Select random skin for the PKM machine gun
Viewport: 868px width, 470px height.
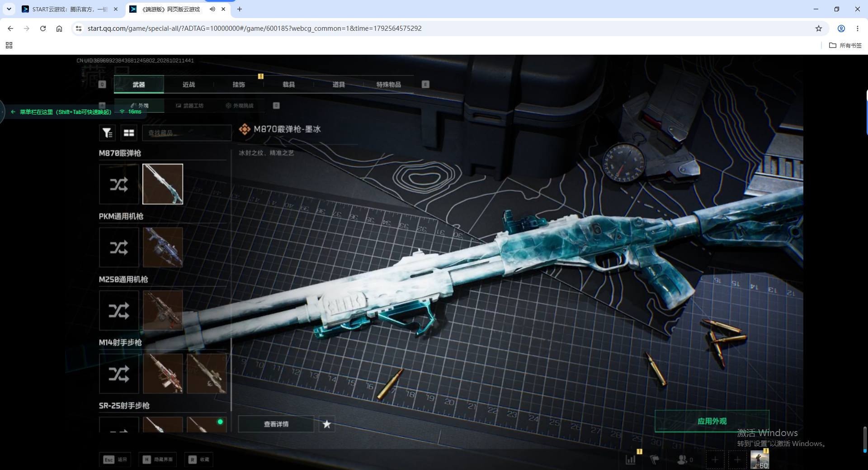[x=119, y=247]
